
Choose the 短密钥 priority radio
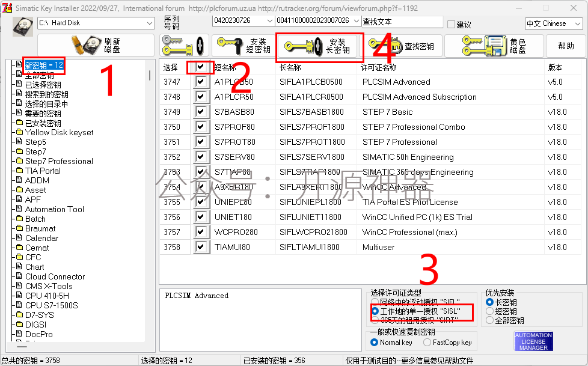click(x=489, y=311)
